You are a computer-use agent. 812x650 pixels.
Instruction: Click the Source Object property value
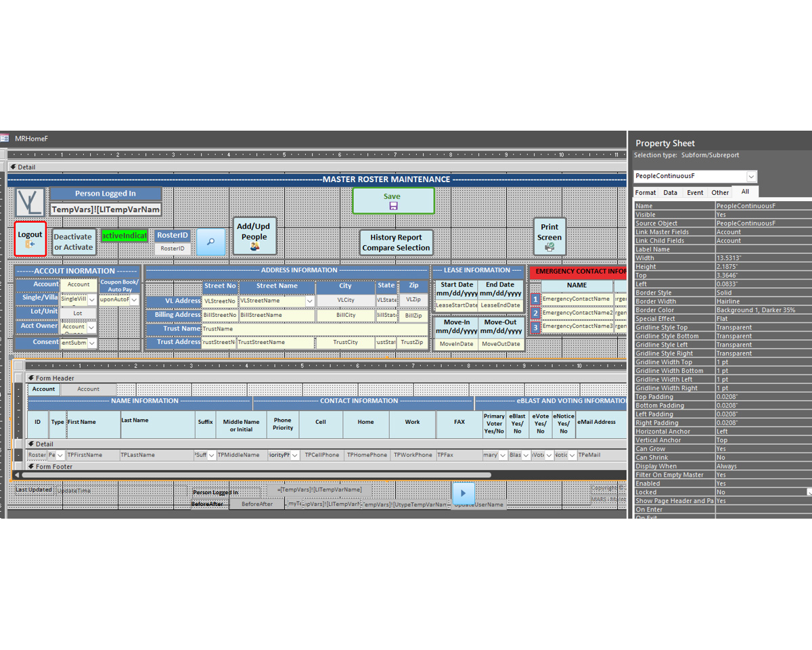click(x=763, y=223)
